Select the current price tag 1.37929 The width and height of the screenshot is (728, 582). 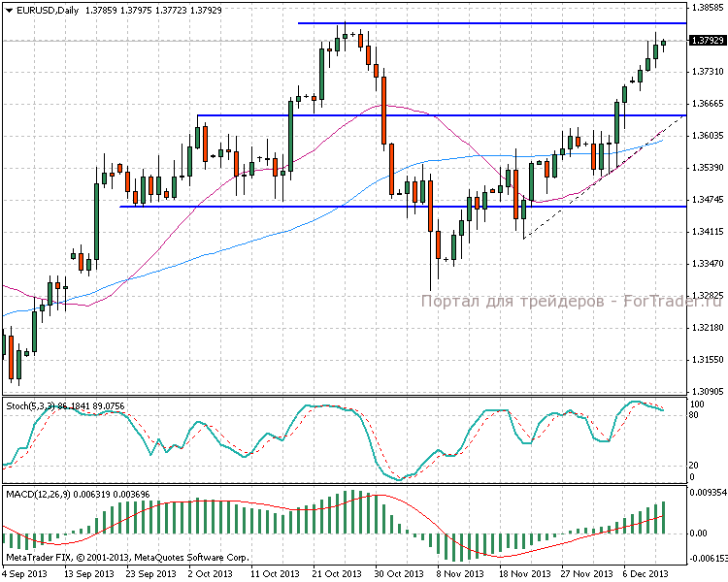[706, 41]
